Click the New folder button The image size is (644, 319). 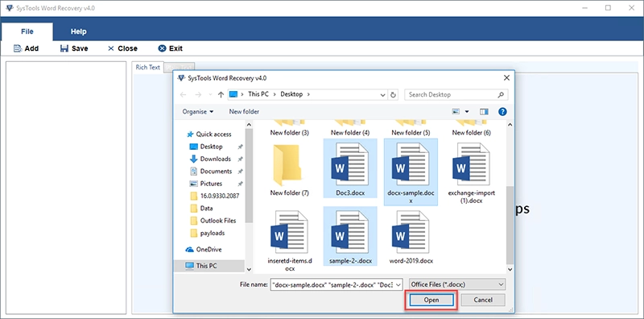(244, 111)
